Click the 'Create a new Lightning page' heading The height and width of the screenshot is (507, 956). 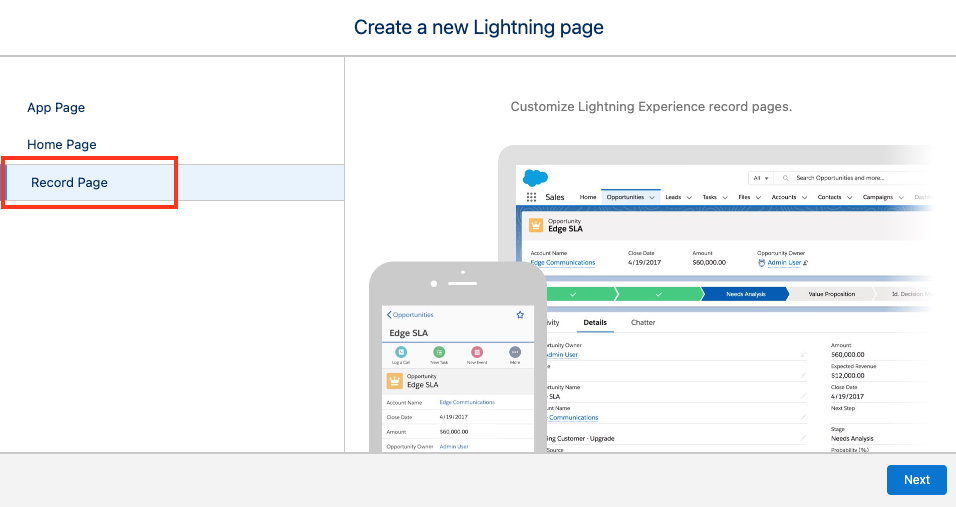[479, 27]
